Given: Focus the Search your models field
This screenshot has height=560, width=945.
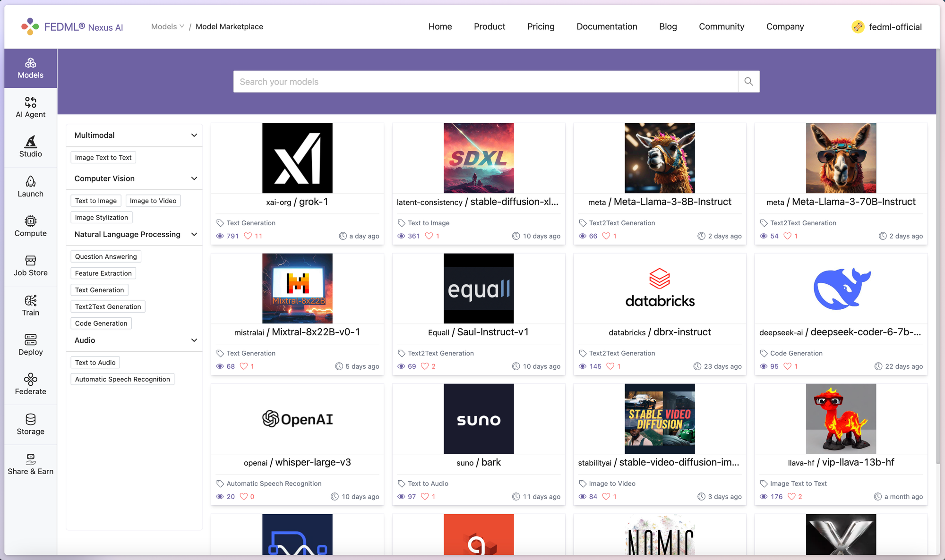Looking at the screenshot, I should [x=485, y=82].
